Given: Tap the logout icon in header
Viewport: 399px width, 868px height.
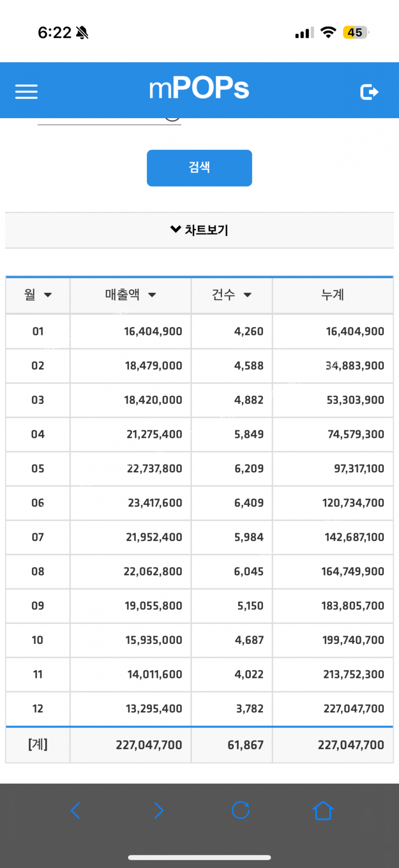Looking at the screenshot, I should click(x=369, y=92).
